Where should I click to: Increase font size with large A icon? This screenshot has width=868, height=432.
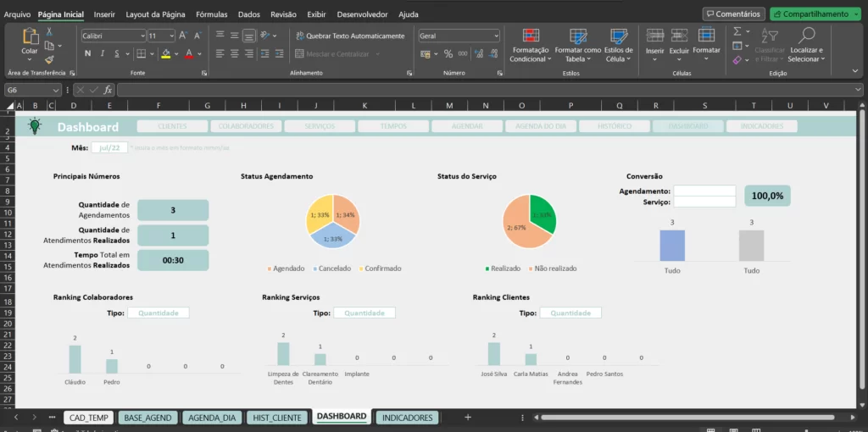(183, 36)
